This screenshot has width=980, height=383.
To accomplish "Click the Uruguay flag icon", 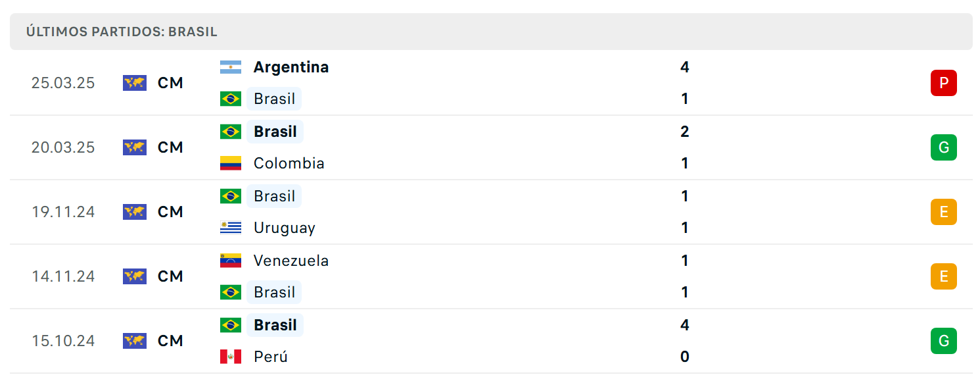I will click(x=231, y=228).
